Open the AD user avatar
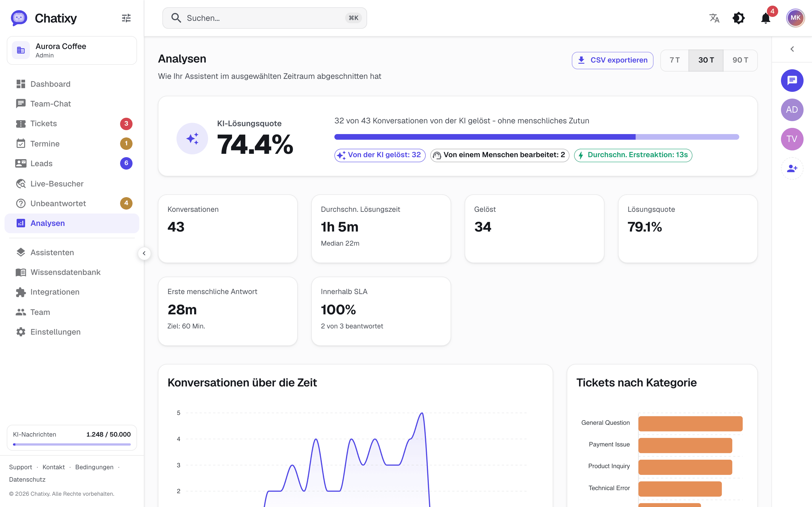Image resolution: width=812 pixels, height=507 pixels. click(x=792, y=110)
